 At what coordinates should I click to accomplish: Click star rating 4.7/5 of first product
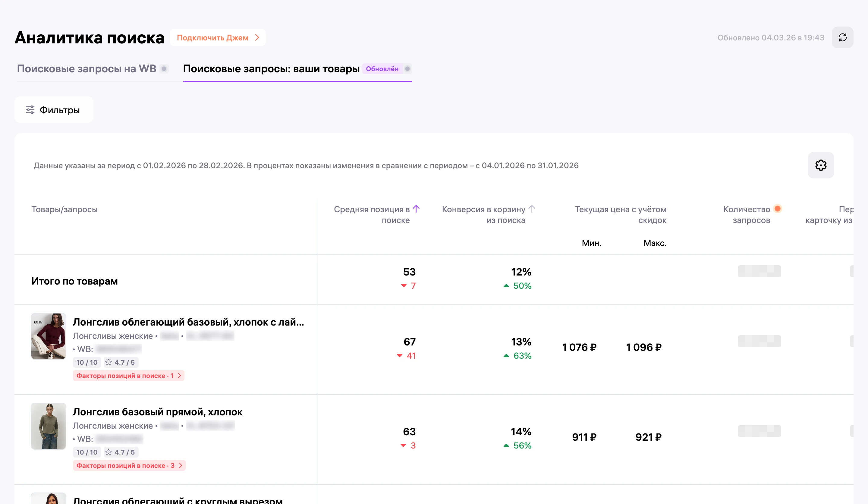point(120,362)
